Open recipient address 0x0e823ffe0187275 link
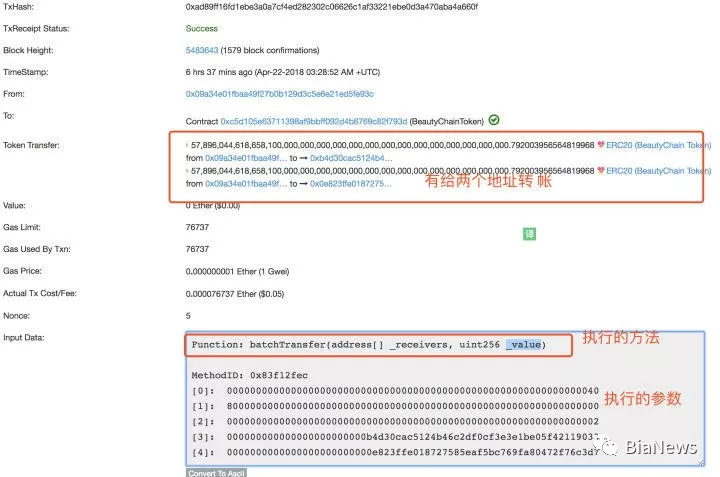This screenshot has width=720, height=477. (x=351, y=184)
